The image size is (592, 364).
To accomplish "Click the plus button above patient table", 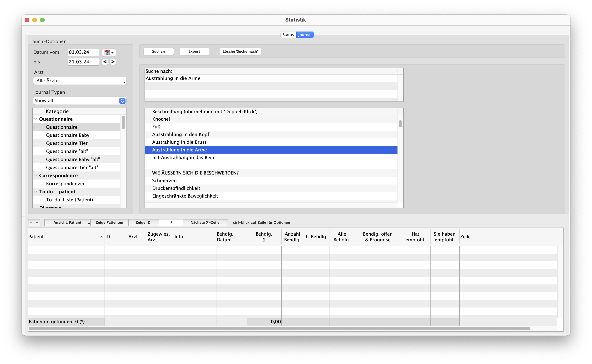I will [31, 222].
